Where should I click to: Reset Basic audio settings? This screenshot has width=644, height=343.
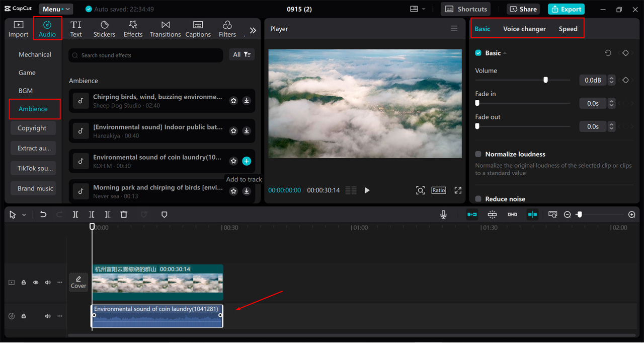tap(608, 53)
